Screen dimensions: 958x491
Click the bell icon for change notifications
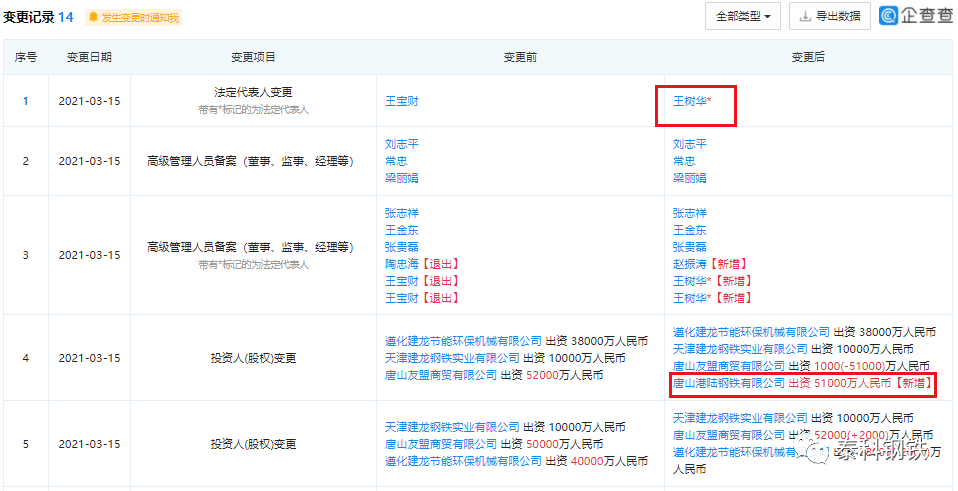coord(93,17)
